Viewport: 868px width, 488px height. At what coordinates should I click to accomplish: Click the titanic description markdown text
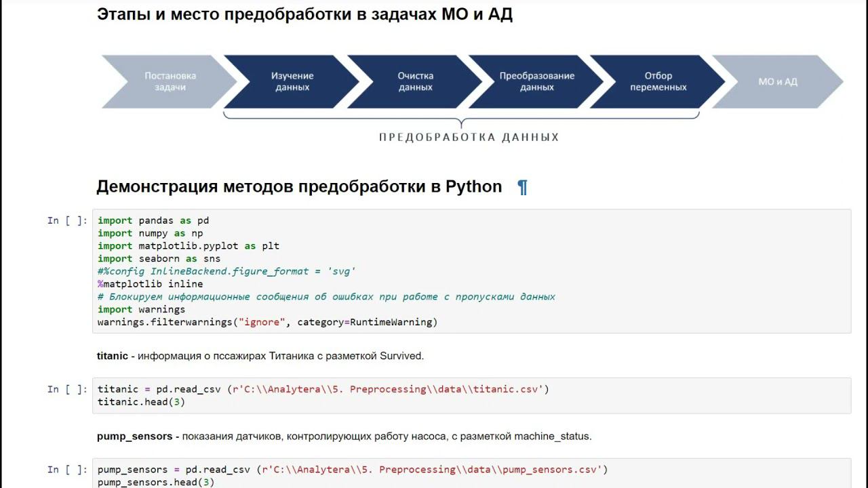(x=260, y=356)
